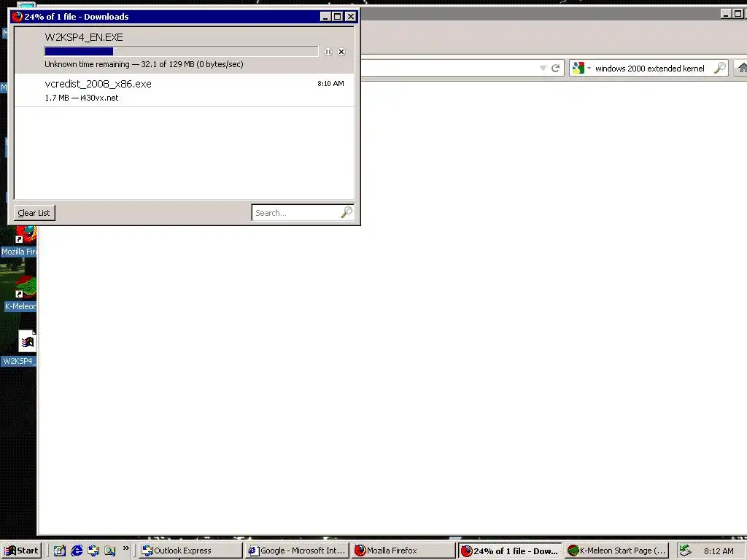This screenshot has width=747, height=560.
Task: Minimize the Downloads window
Action: pyautogui.click(x=325, y=17)
